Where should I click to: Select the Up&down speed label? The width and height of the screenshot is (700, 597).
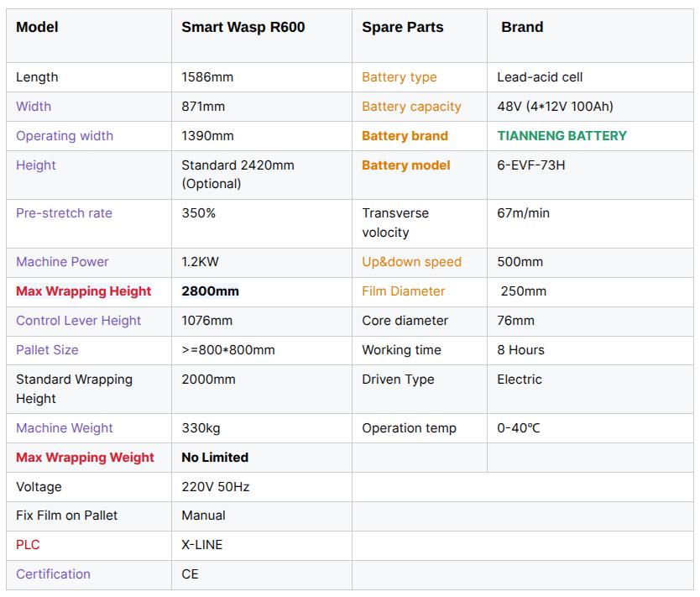411,262
